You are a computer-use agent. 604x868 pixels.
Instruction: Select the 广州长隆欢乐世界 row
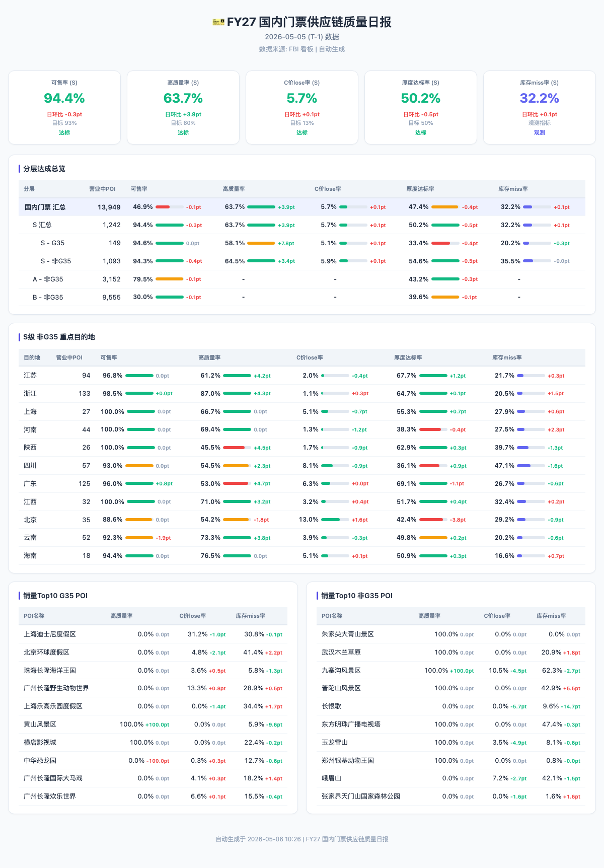[x=153, y=797]
